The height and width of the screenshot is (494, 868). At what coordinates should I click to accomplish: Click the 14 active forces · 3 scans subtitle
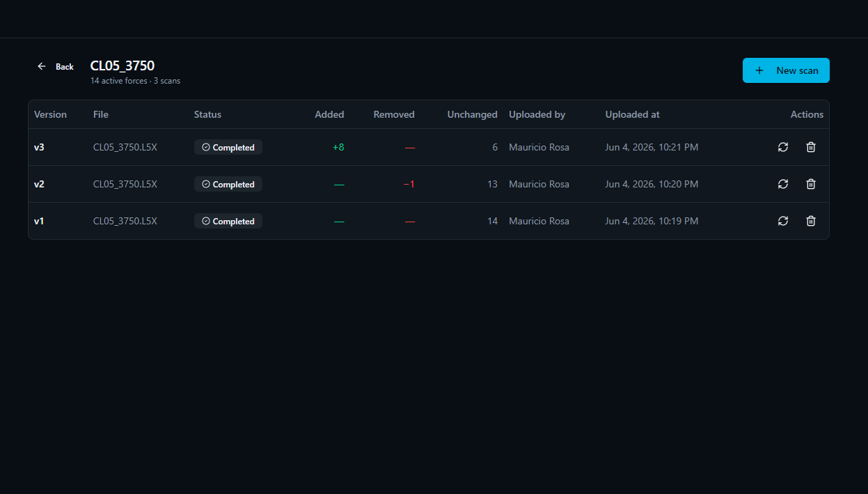pos(135,81)
